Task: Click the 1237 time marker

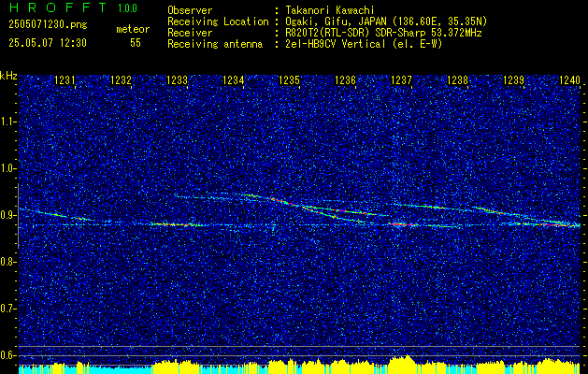Action: point(402,80)
